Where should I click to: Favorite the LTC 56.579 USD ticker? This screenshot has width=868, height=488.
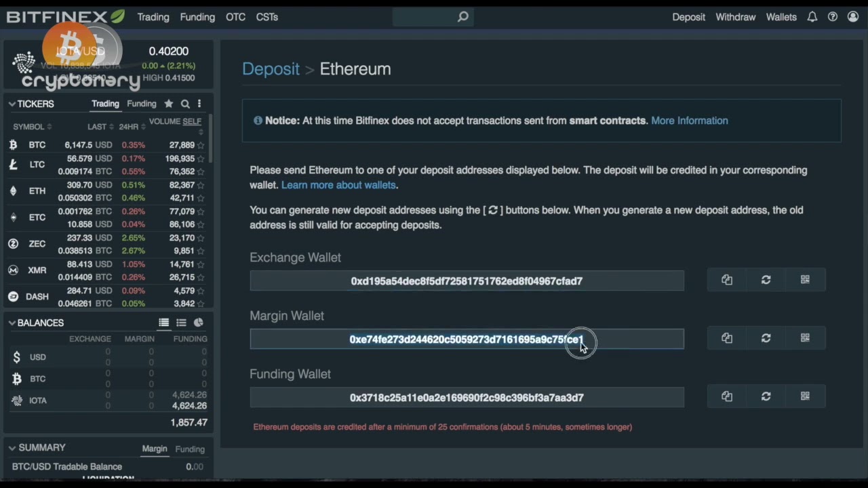coord(201,159)
